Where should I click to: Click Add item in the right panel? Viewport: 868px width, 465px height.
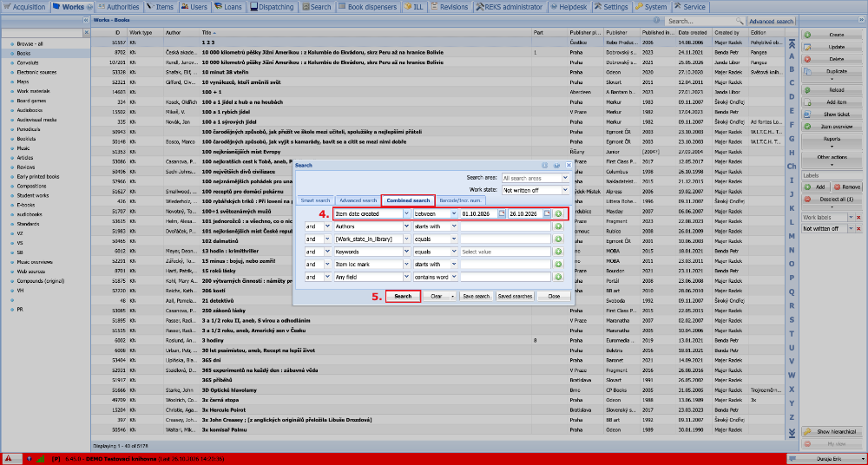[832, 102]
